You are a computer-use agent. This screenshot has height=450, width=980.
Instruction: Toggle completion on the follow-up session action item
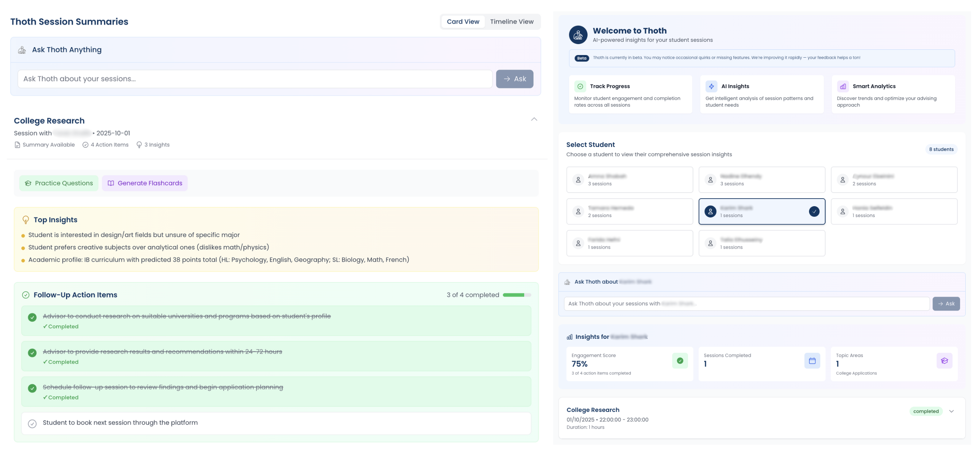pos(32,387)
